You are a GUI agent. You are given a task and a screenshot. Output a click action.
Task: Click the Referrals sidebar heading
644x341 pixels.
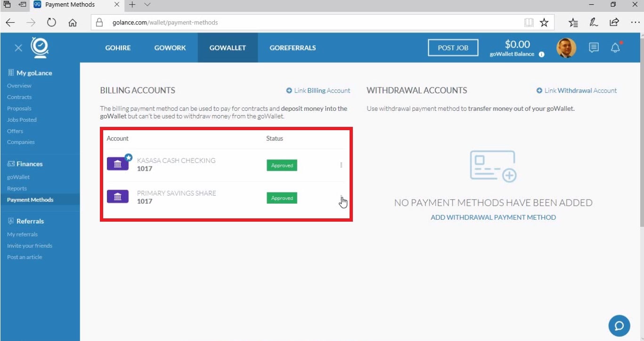pyautogui.click(x=26, y=221)
